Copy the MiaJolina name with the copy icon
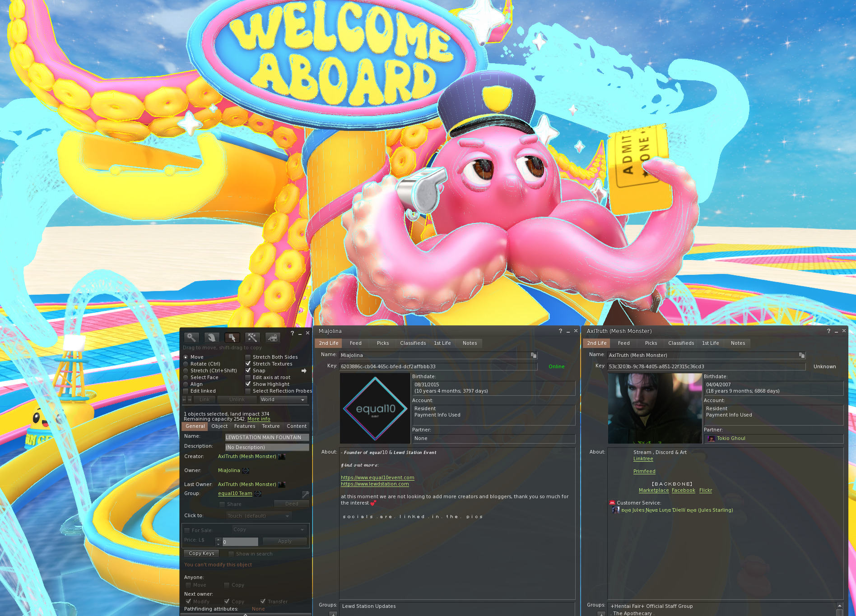Image resolution: width=856 pixels, height=616 pixels. click(534, 356)
